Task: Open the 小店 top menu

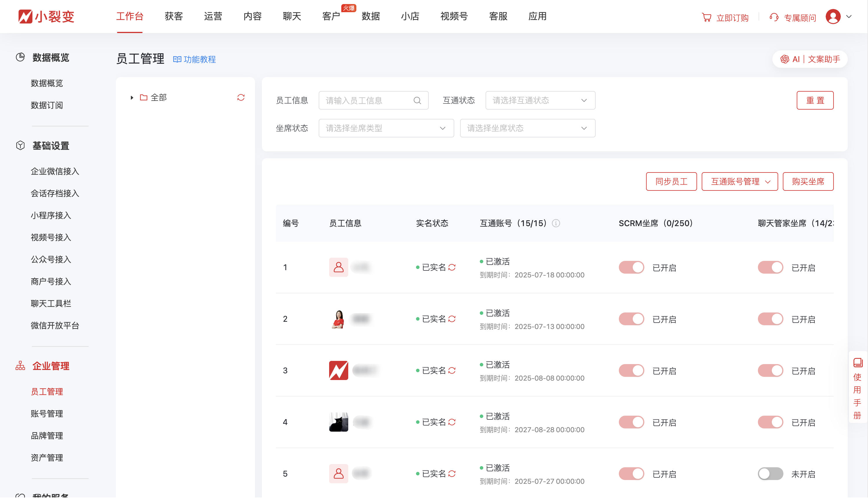Action: click(x=410, y=17)
